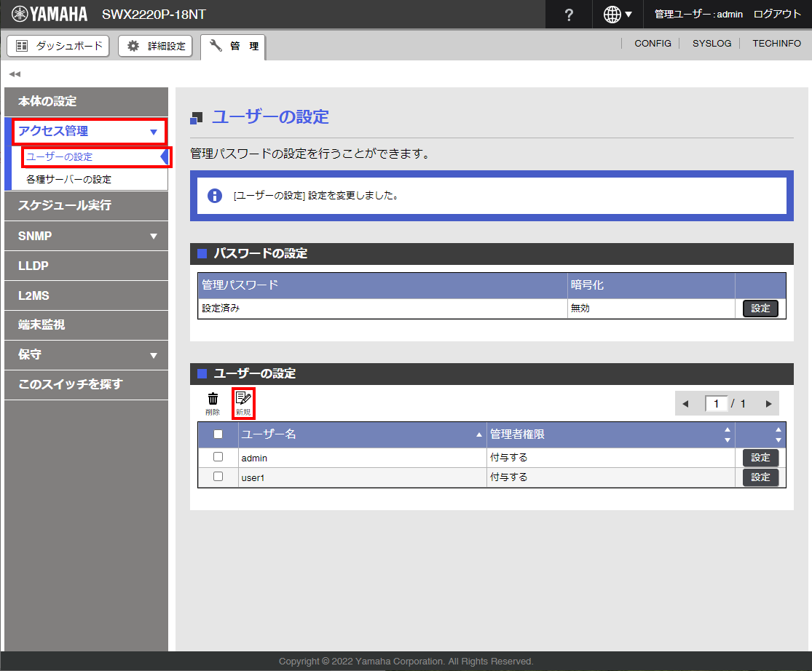Viewport: 812px width, 671px height.
Task: Switch to the ダッシュボード tab
Action: 59,46
